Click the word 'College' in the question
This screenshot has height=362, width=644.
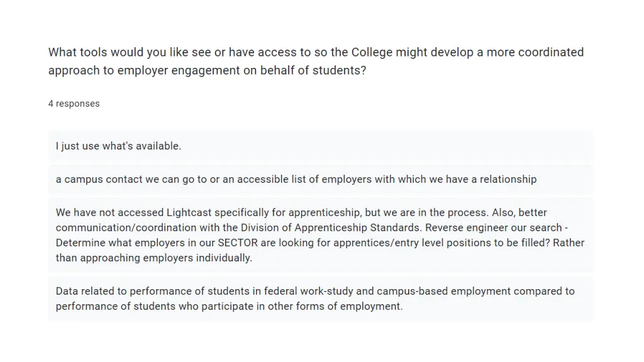pyautogui.click(x=371, y=53)
